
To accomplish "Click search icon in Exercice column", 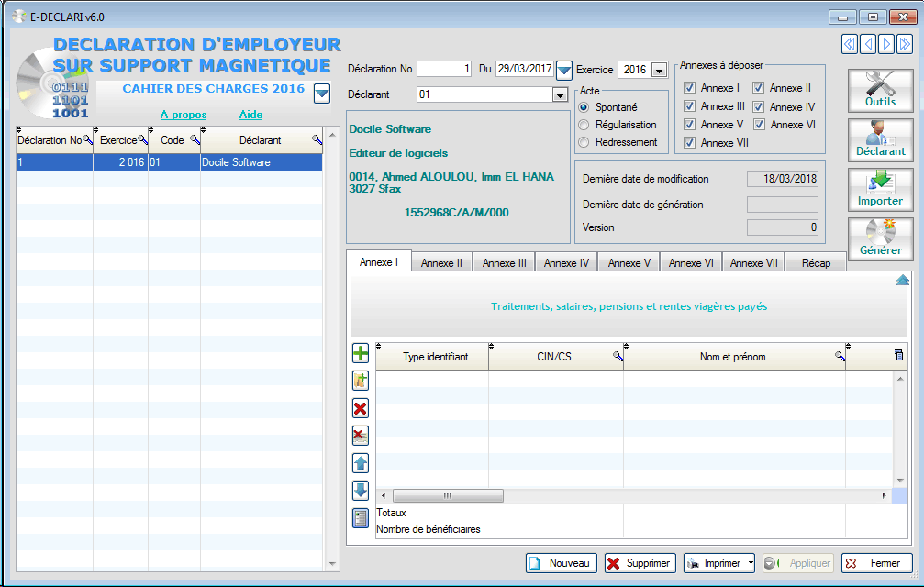I will [x=142, y=139].
